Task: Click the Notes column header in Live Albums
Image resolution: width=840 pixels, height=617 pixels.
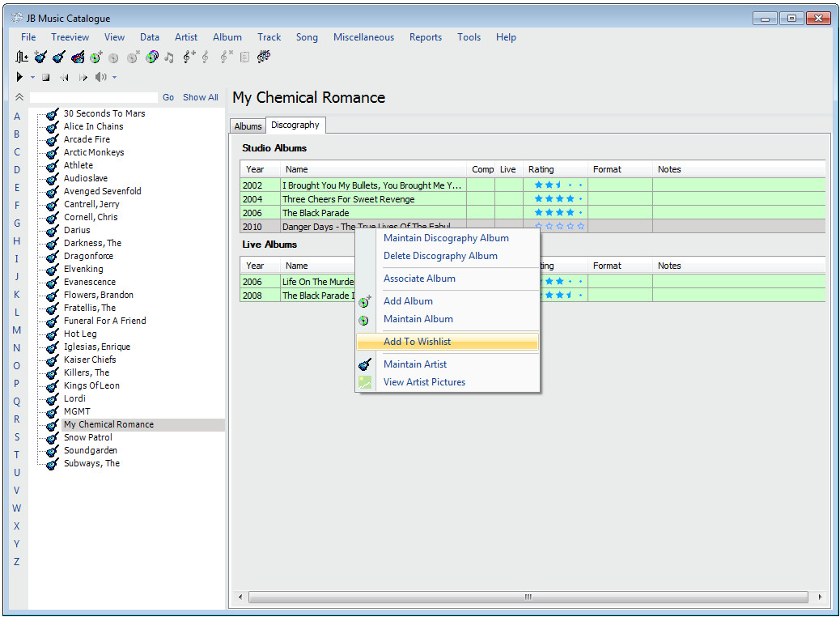Action: pos(739,266)
